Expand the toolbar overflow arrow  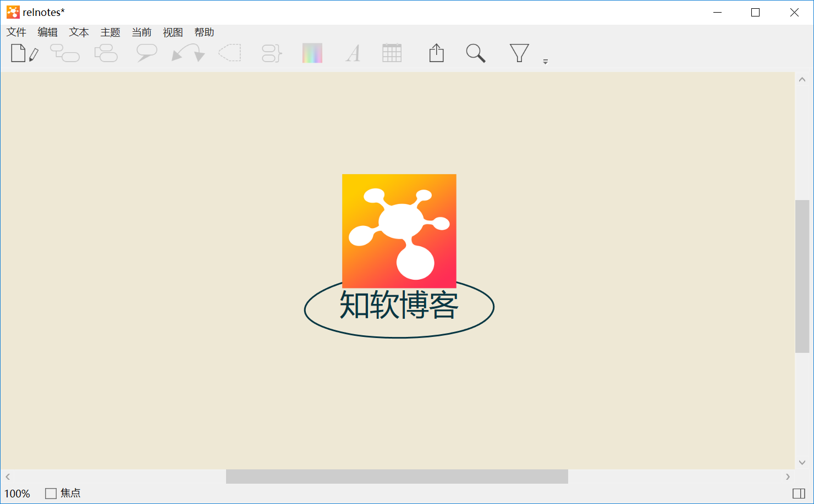(546, 62)
